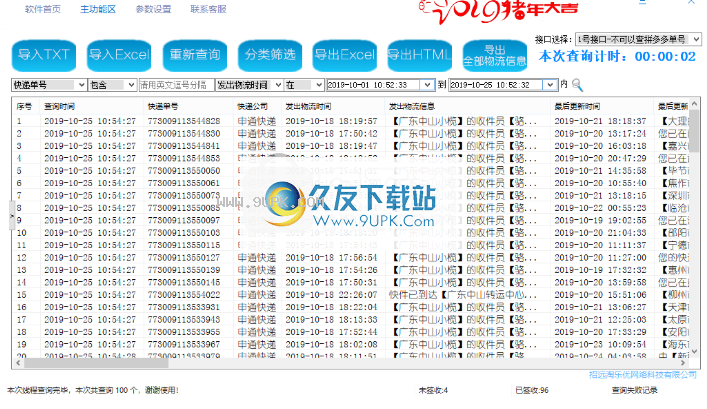707x409 pixels.
Task: Click 已签收:96 status entry
Action: (532, 390)
